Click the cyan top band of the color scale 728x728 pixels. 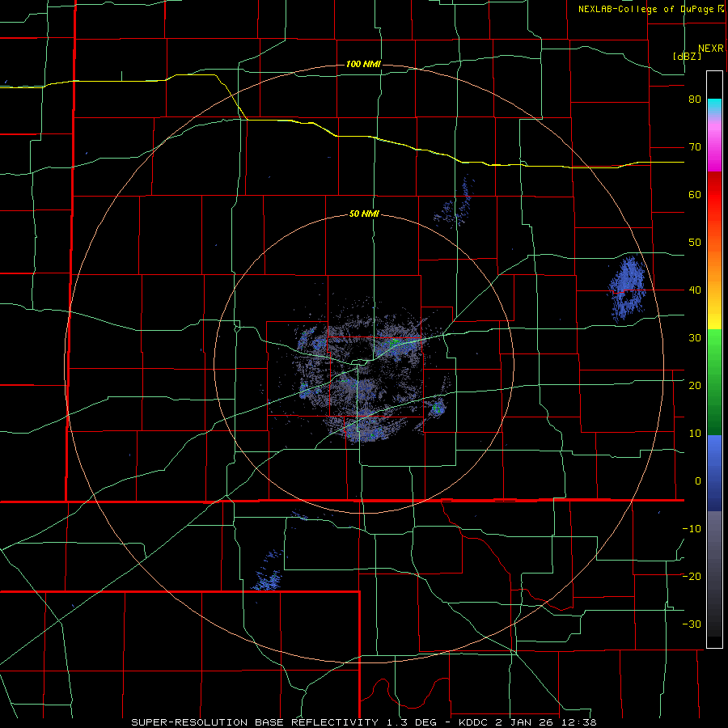pyautogui.click(x=714, y=107)
